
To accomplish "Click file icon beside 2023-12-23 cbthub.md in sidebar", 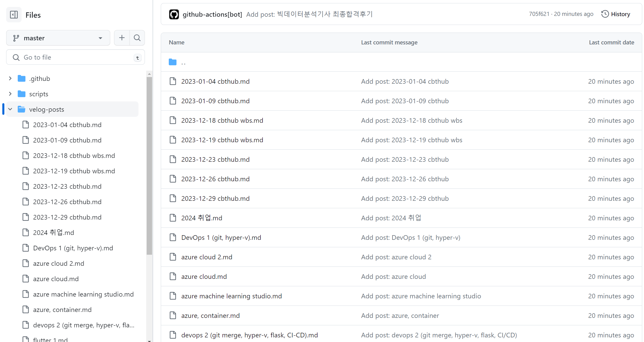I will point(26,186).
